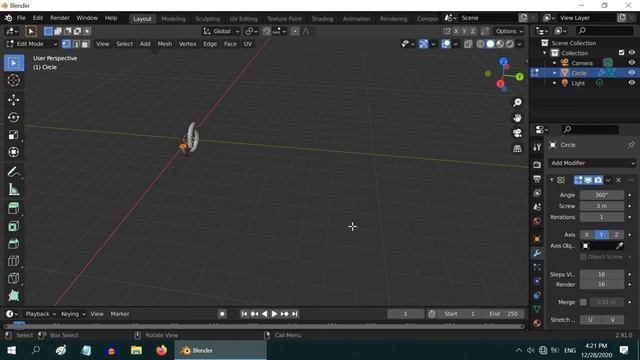Select the Knife tool

pos(13,278)
